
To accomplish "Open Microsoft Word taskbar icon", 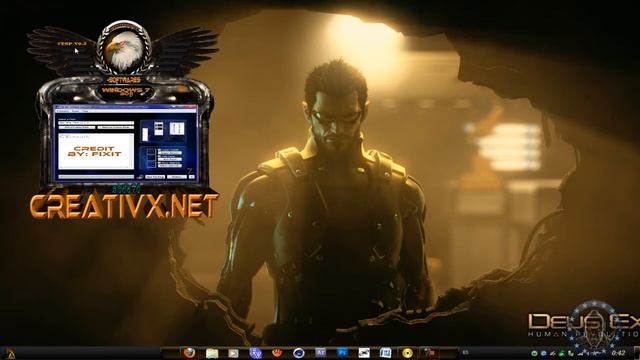I will (385, 353).
